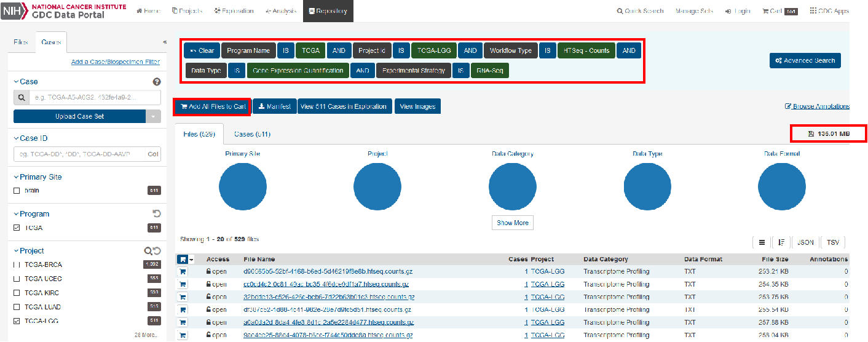Export the table as TSV

point(833,242)
